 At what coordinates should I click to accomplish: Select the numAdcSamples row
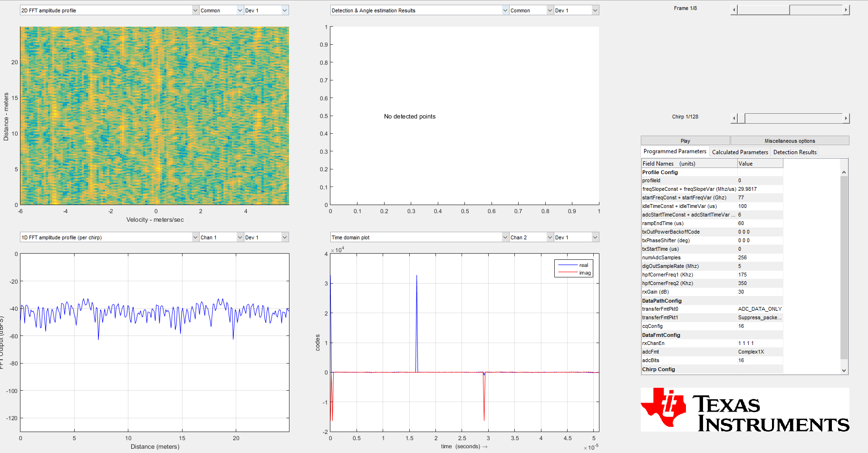(x=712, y=258)
